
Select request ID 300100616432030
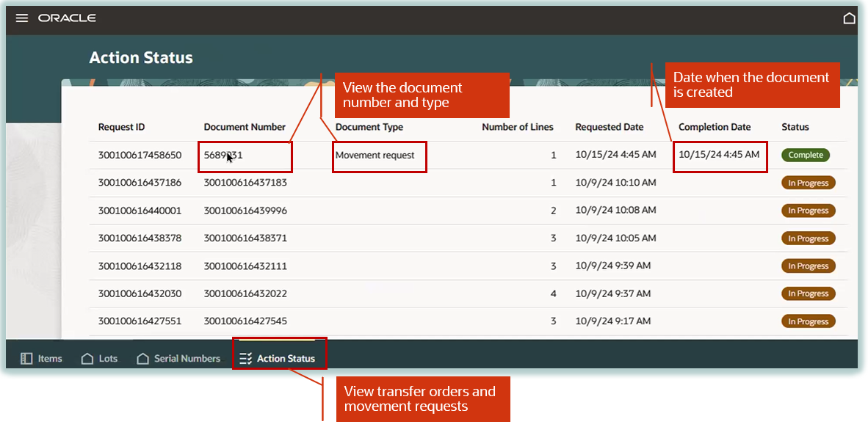point(140,293)
